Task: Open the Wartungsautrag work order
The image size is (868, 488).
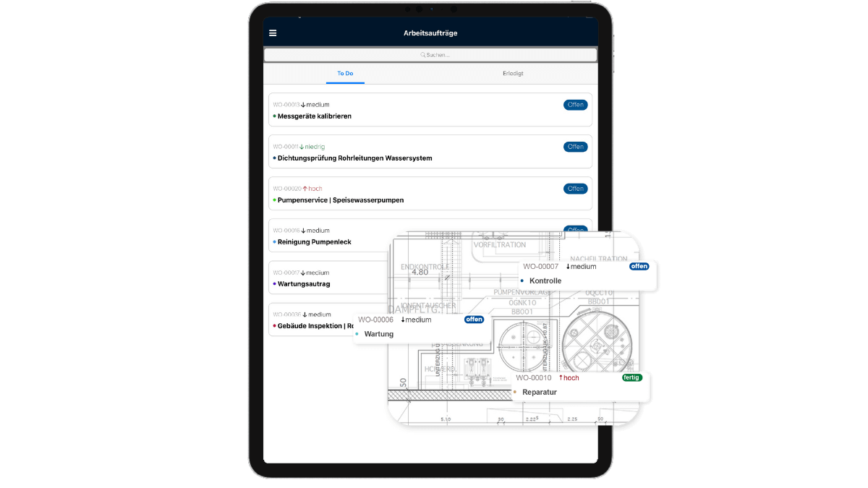Action: (x=304, y=284)
